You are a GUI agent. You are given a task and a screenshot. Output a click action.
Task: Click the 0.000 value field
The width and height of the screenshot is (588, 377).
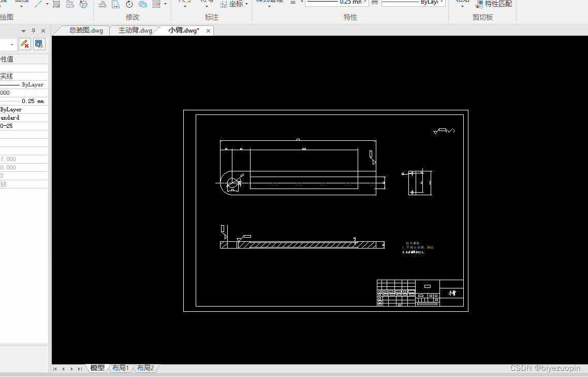click(24, 167)
